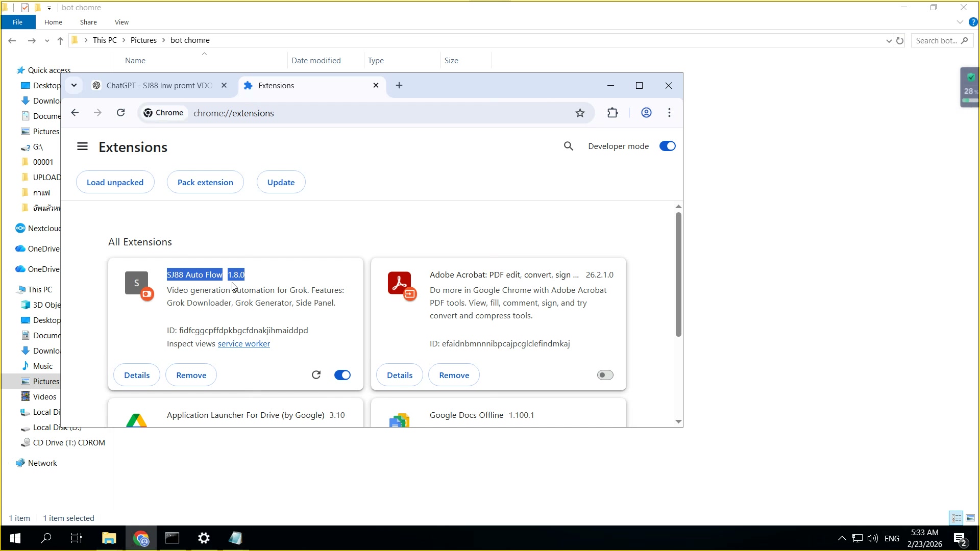980x551 pixels.
Task: Turn off SJ88 Auto Flow extension
Action: tap(342, 375)
